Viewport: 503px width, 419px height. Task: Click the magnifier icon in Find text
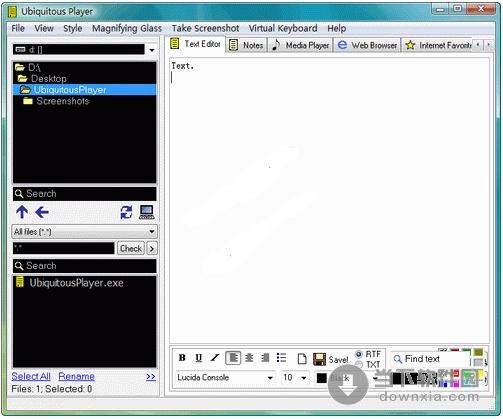[397, 359]
